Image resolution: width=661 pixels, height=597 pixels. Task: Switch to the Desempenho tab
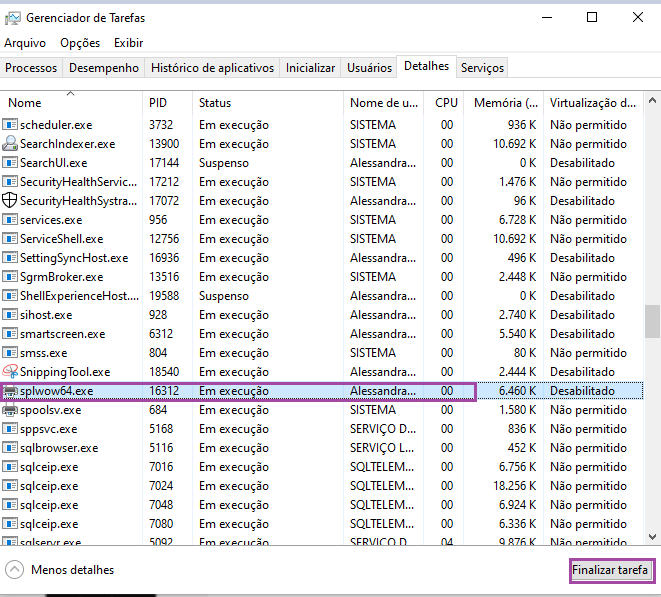[104, 68]
